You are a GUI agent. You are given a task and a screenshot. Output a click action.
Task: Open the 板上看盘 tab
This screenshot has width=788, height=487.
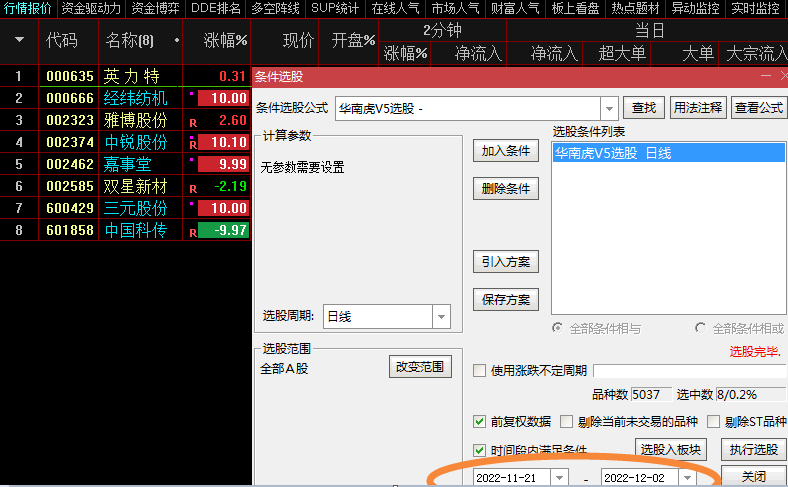(575, 9)
